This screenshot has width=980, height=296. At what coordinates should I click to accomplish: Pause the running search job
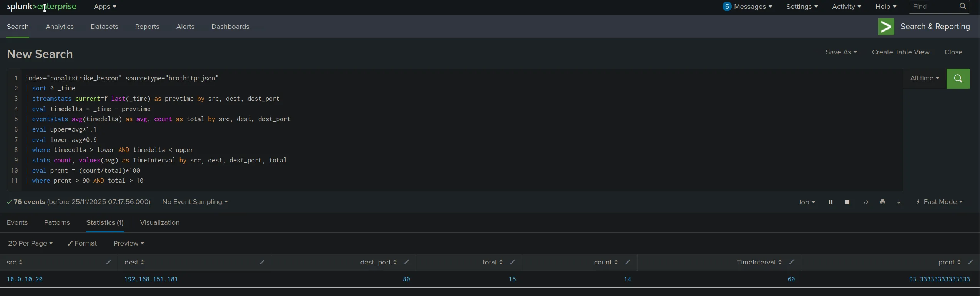(831, 202)
